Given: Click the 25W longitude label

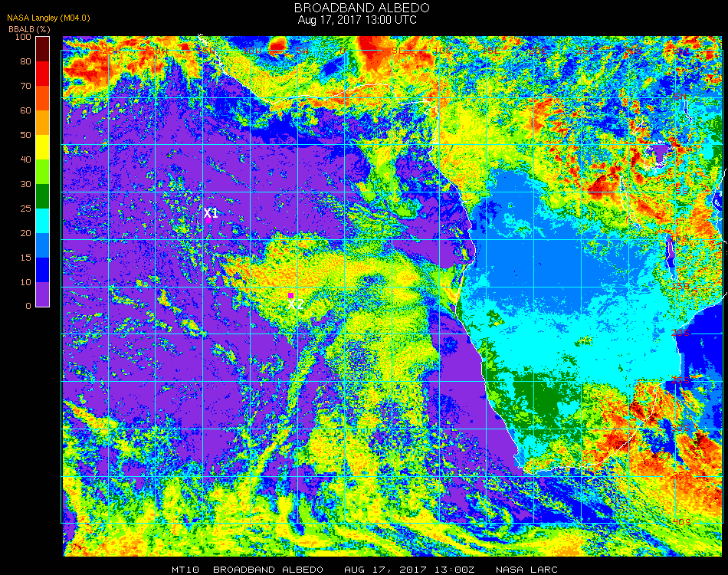Looking at the screenshot, I should pos(111,51).
